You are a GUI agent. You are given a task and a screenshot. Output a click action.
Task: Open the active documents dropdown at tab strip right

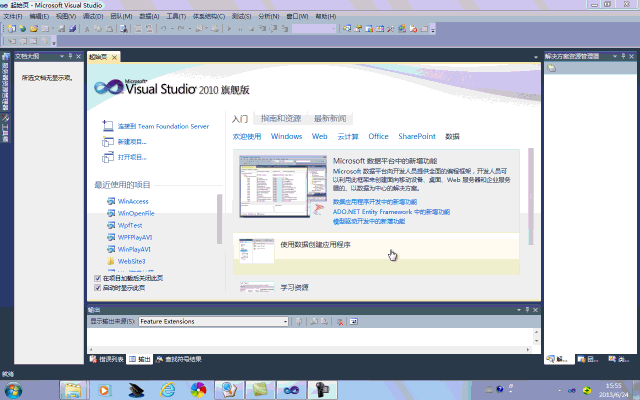coord(536,57)
